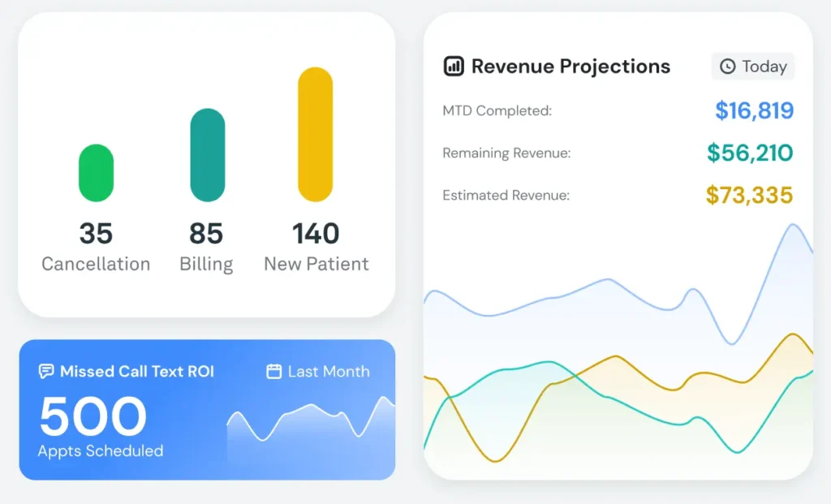The height and width of the screenshot is (504, 831).
Task: Click the calendar icon next to Last Month
Action: (274, 372)
